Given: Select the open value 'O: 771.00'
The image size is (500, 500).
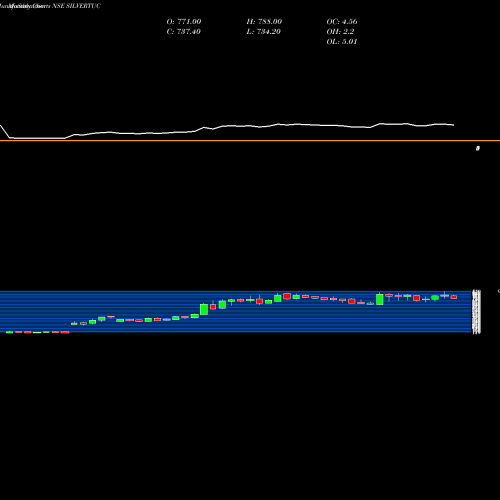Looking at the screenshot, I should click(x=184, y=22).
